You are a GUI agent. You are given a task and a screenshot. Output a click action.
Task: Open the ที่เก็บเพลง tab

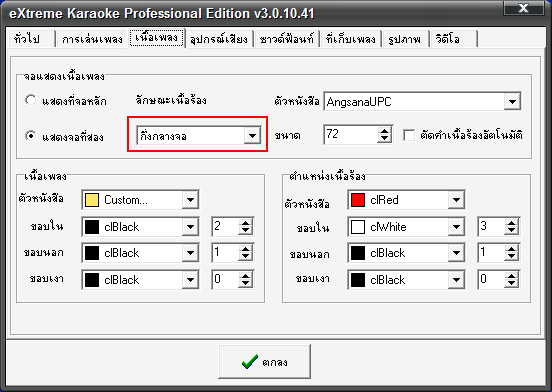point(351,39)
